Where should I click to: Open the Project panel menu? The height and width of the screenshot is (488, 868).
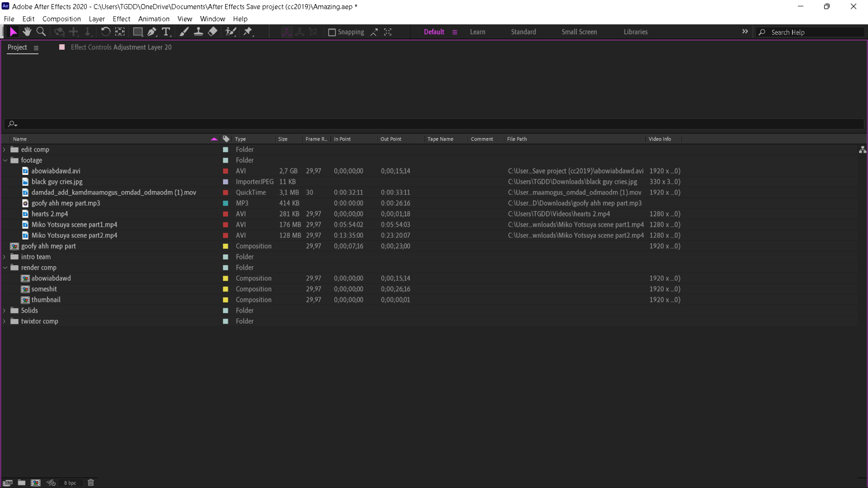coord(36,48)
